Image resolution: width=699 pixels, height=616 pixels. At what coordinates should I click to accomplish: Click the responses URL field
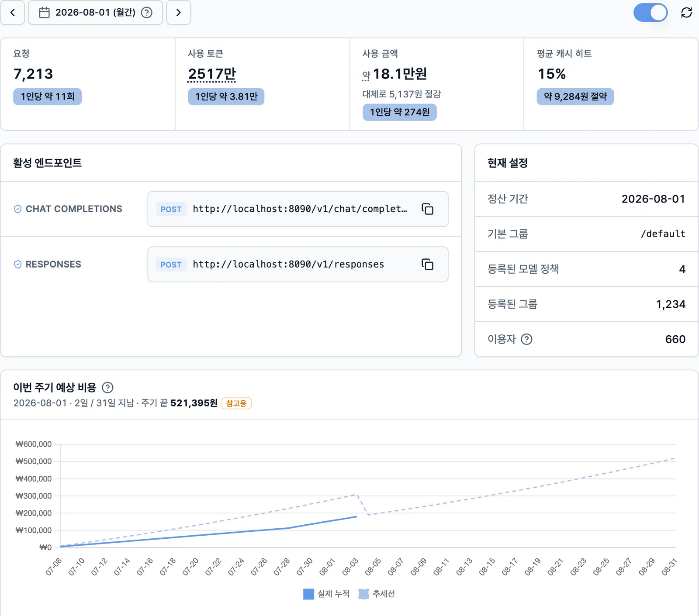pyautogui.click(x=298, y=264)
